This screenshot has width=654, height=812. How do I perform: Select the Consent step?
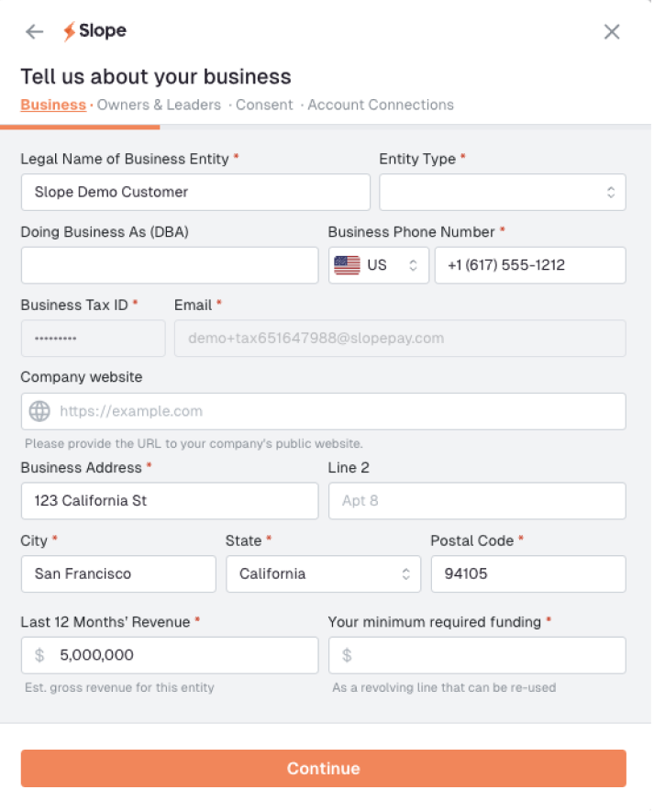pos(264,105)
